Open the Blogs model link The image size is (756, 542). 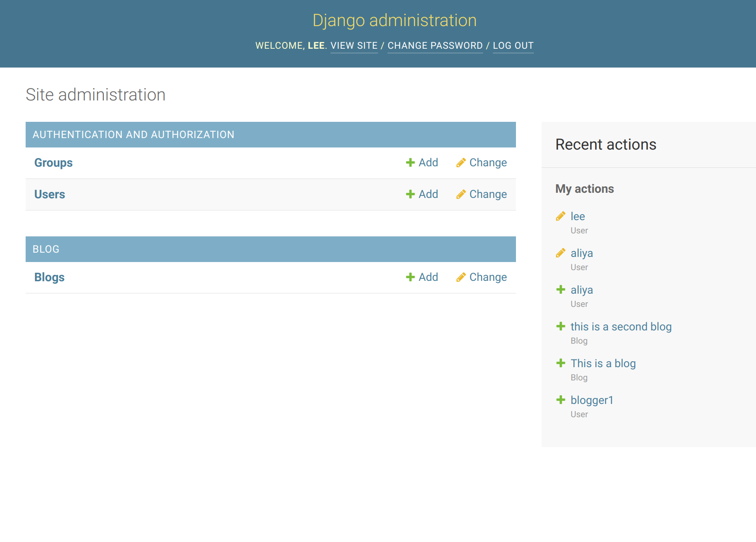tap(50, 277)
